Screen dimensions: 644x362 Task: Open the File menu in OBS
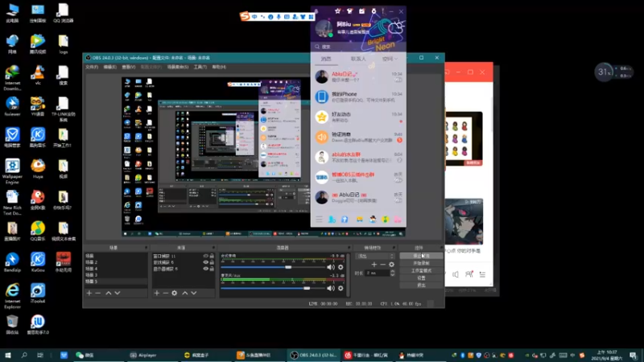(x=92, y=67)
